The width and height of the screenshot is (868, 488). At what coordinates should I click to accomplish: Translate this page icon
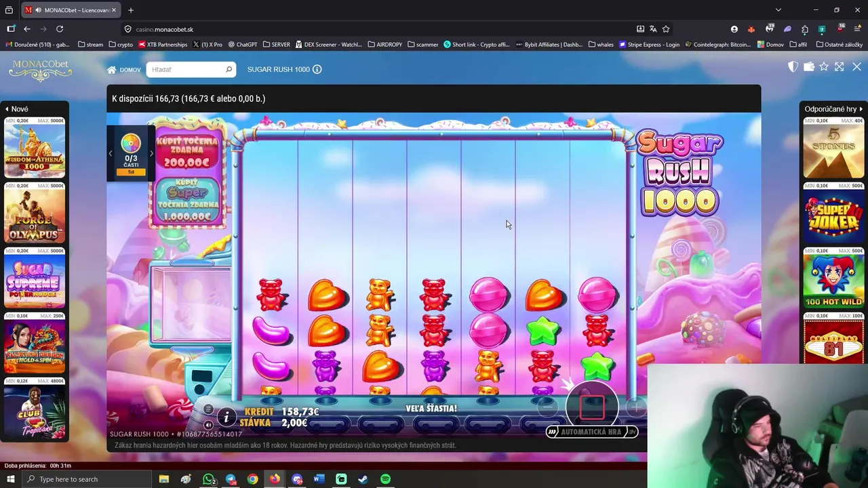point(653,29)
